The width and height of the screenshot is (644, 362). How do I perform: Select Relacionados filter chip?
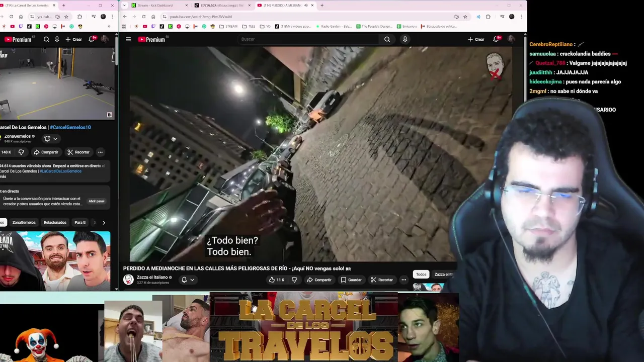coord(55,222)
